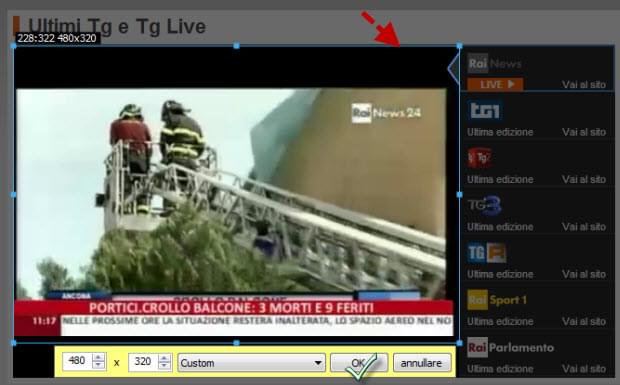The image size is (620, 385).
Task: Click the top-center selection resize handle
Action: pos(236,46)
